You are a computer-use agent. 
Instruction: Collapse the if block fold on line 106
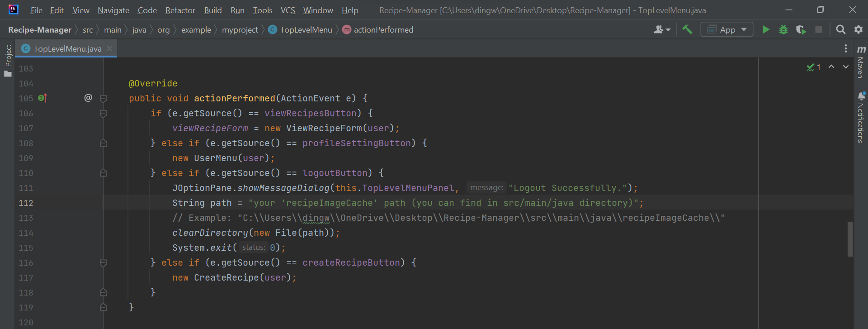(103, 113)
